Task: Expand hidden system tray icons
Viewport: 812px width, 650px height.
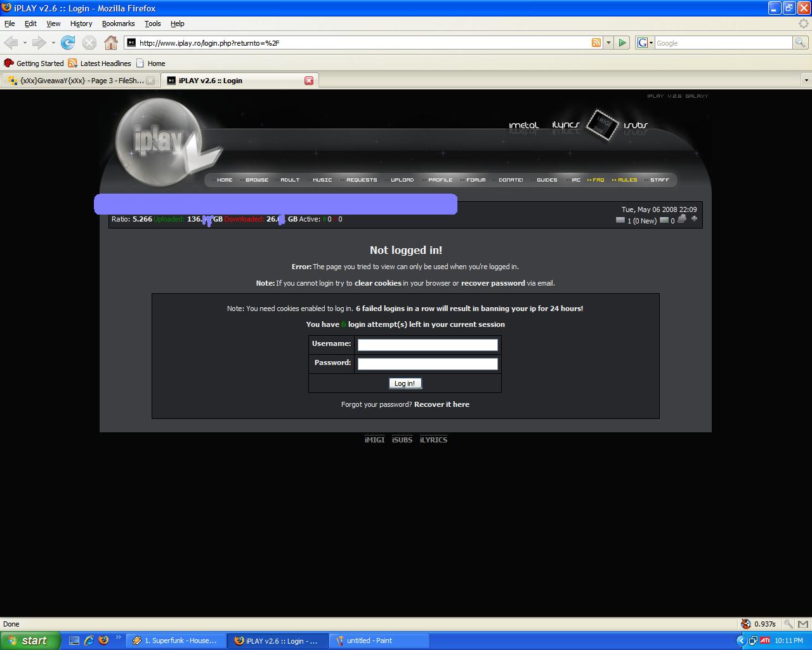Action: pyautogui.click(x=740, y=640)
